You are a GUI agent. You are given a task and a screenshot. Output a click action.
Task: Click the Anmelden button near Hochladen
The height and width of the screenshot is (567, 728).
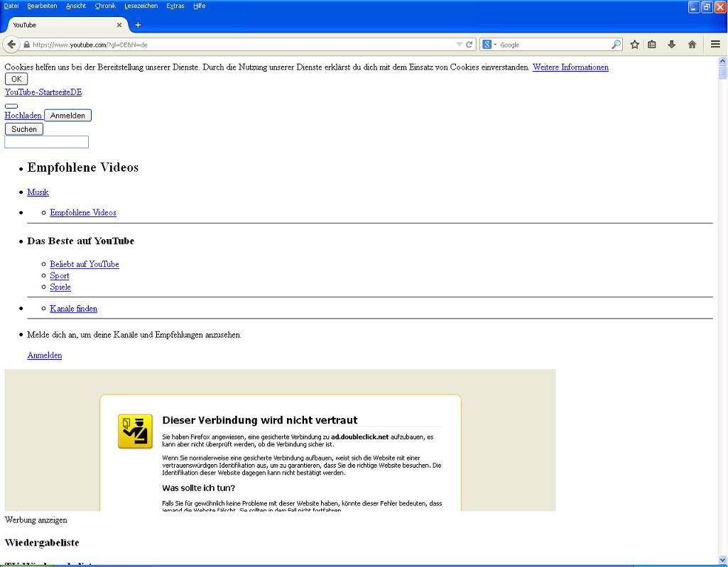[x=67, y=116]
